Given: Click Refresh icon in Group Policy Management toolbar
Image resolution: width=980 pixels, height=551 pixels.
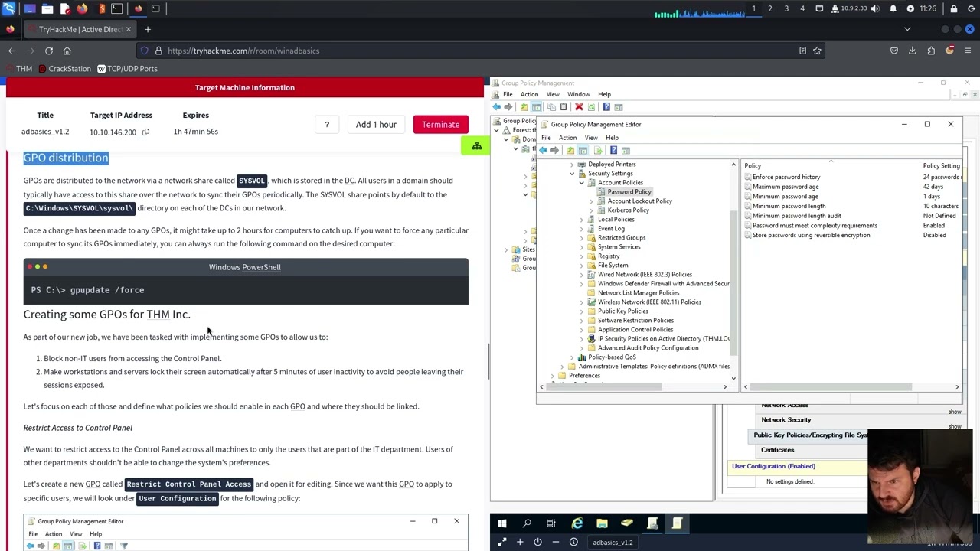Looking at the screenshot, I should [591, 106].
